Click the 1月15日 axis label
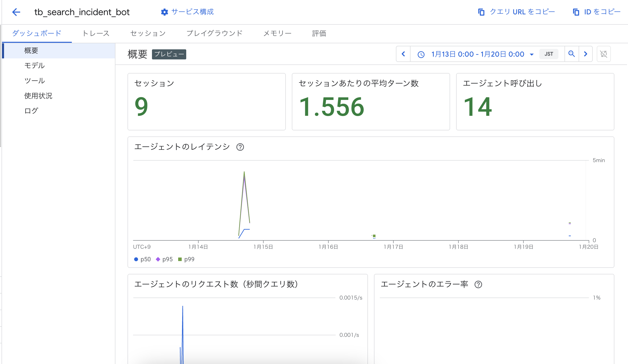This screenshot has height=364, width=628. click(263, 247)
